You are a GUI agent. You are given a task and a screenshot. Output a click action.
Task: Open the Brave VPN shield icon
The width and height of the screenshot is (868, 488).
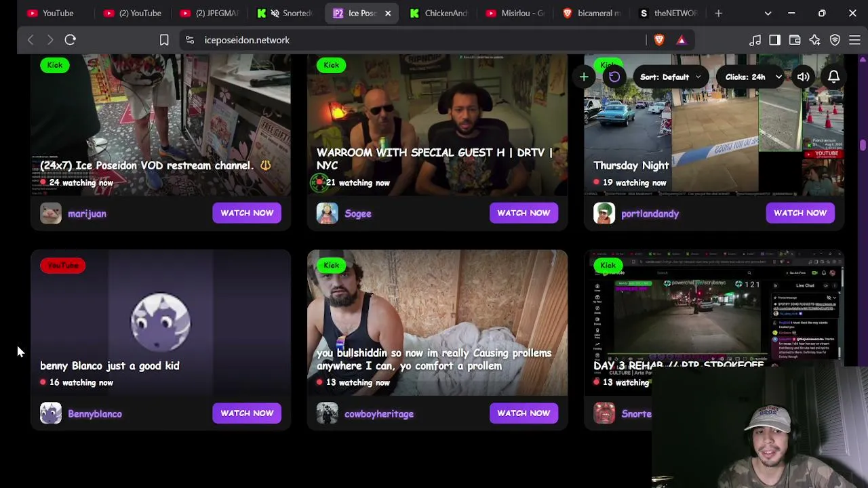(x=835, y=40)
